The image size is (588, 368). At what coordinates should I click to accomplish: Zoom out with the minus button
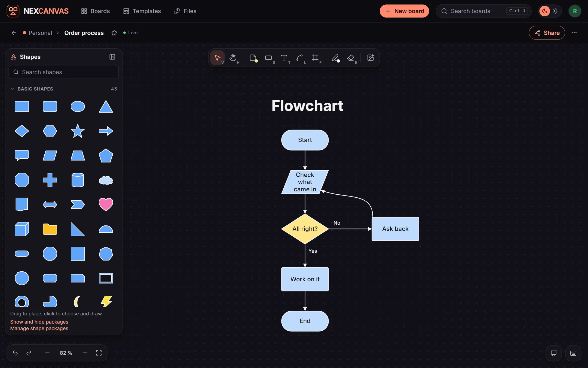point(47,353)
